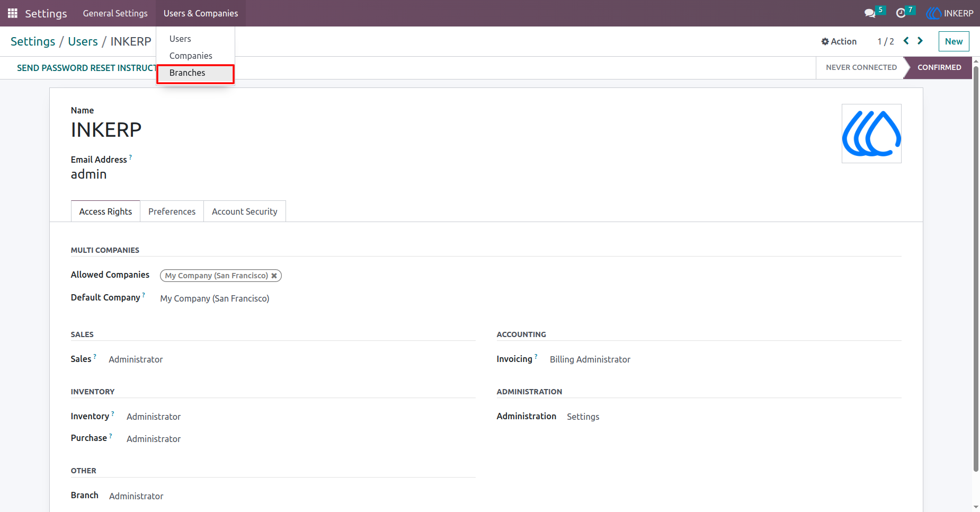980x512 pixels.
Task: Click the Sales help question mark
Action: pos(95,356)
